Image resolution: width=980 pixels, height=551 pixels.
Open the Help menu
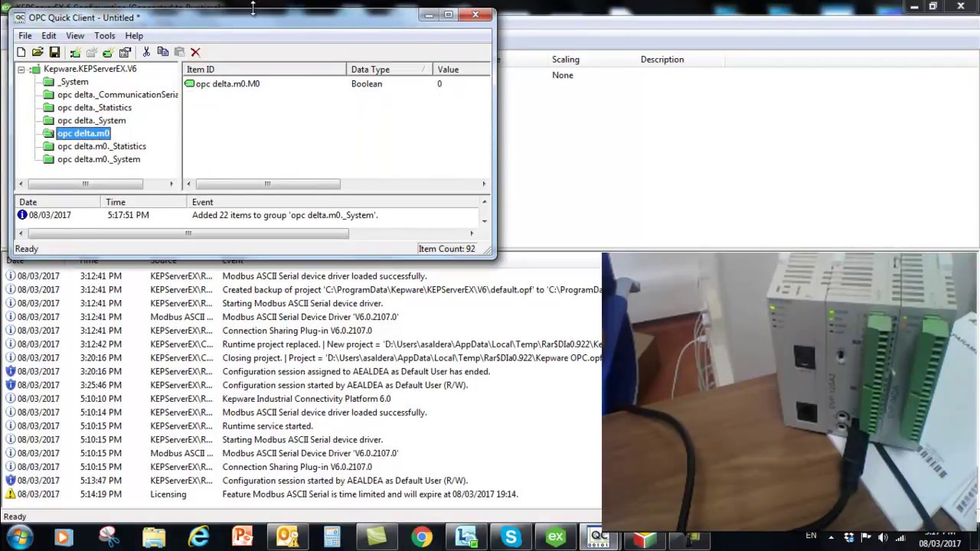tap(134, 36)
